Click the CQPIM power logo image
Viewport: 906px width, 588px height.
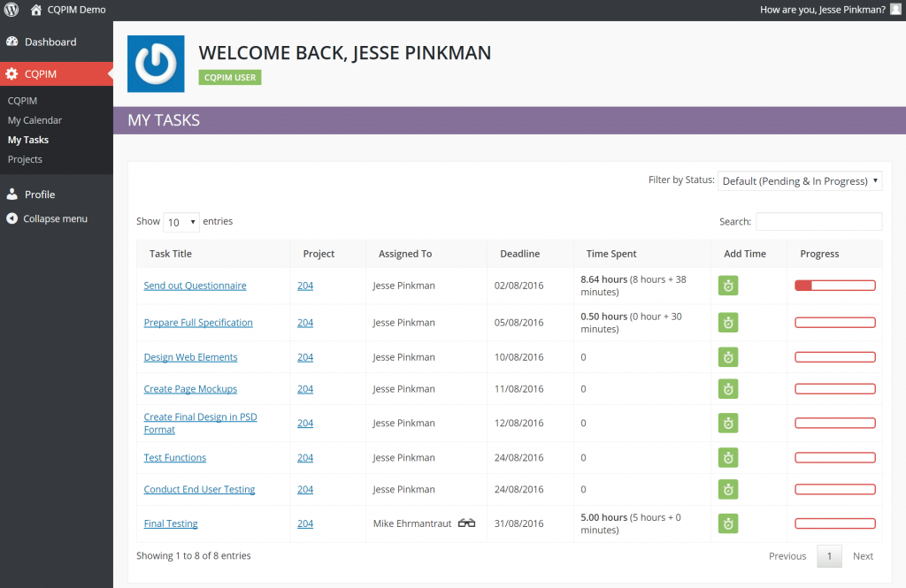pos(156,63)
